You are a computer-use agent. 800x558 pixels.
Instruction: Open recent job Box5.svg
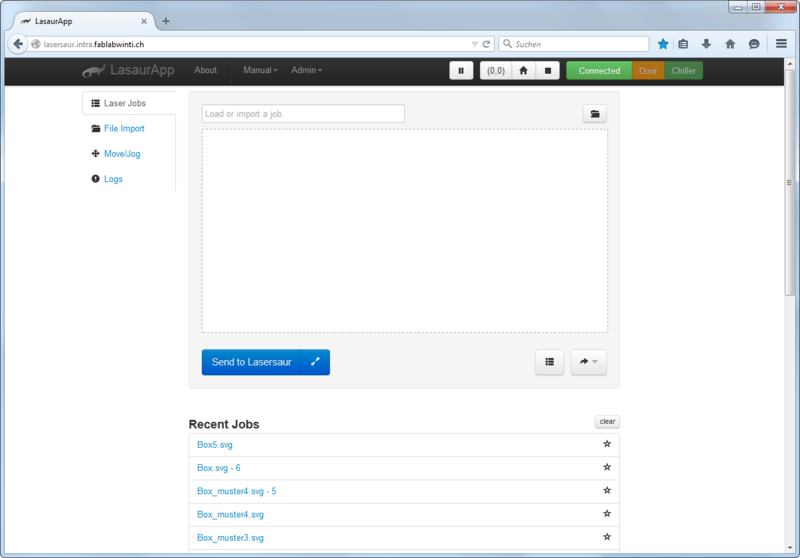point(215,445)
